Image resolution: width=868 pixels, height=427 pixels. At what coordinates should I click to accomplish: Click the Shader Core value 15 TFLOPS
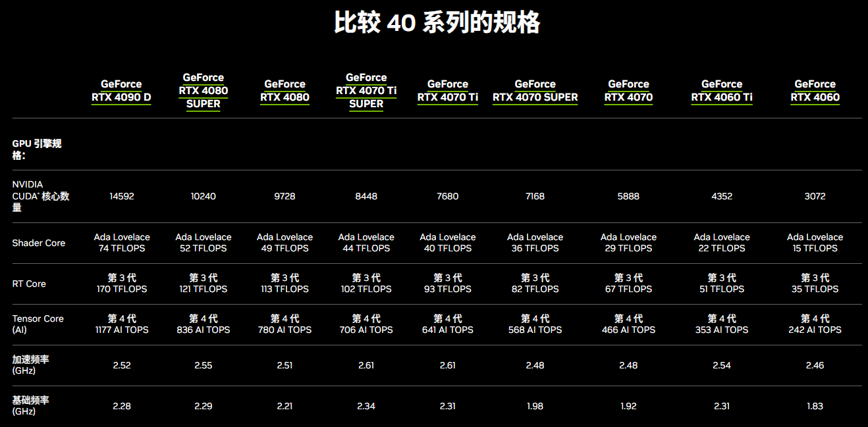(815, 248)
